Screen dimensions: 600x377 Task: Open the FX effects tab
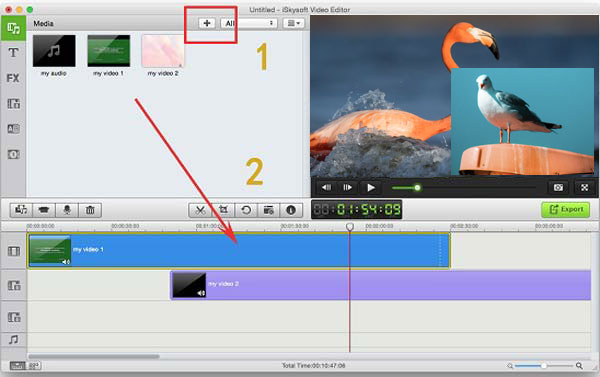13,78
